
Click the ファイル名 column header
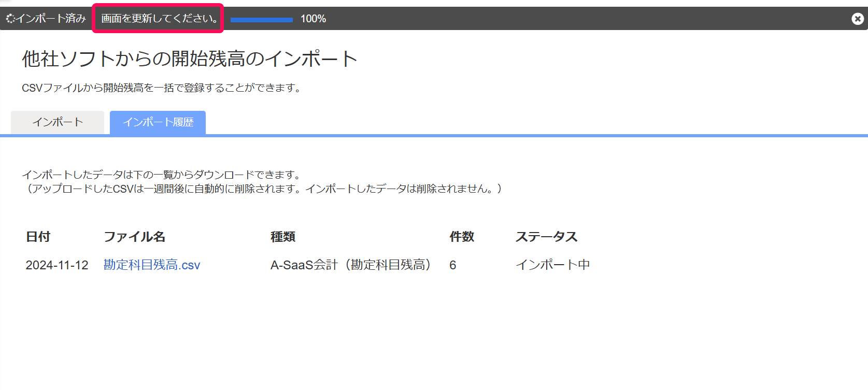[x=135, y=237]
